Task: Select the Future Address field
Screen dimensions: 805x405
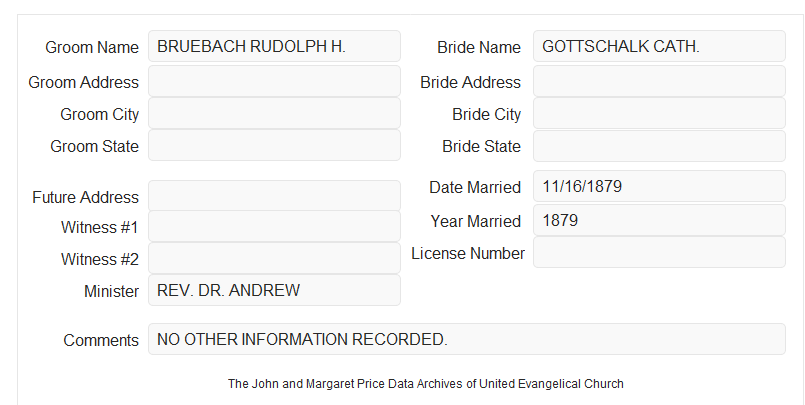Action: [274, 196]
